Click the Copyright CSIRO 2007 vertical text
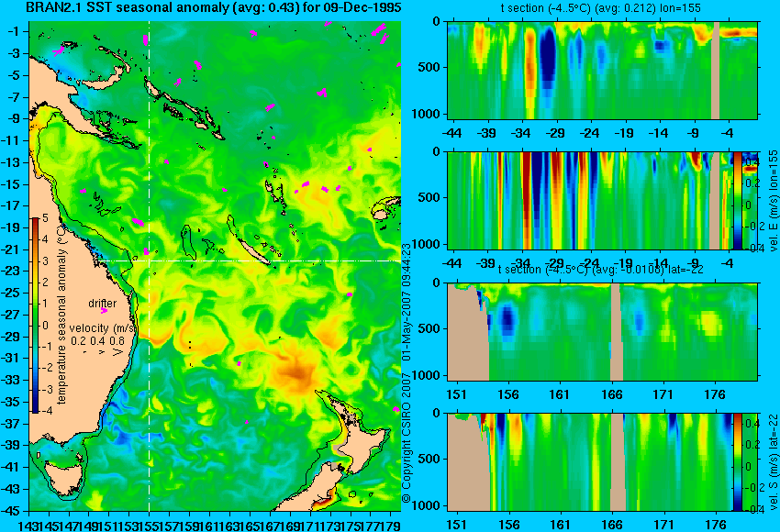Screen dimensions: 780x532 407,373
